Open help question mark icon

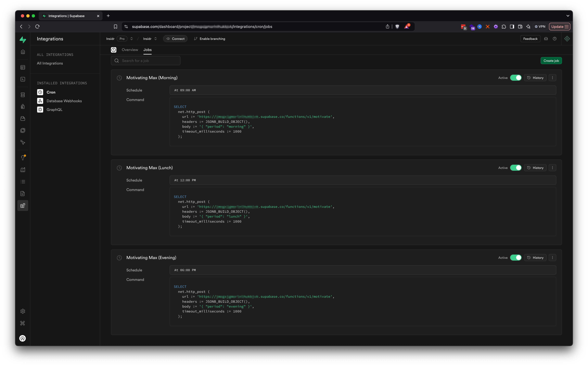pyautogui.click(x=555, y=39)
